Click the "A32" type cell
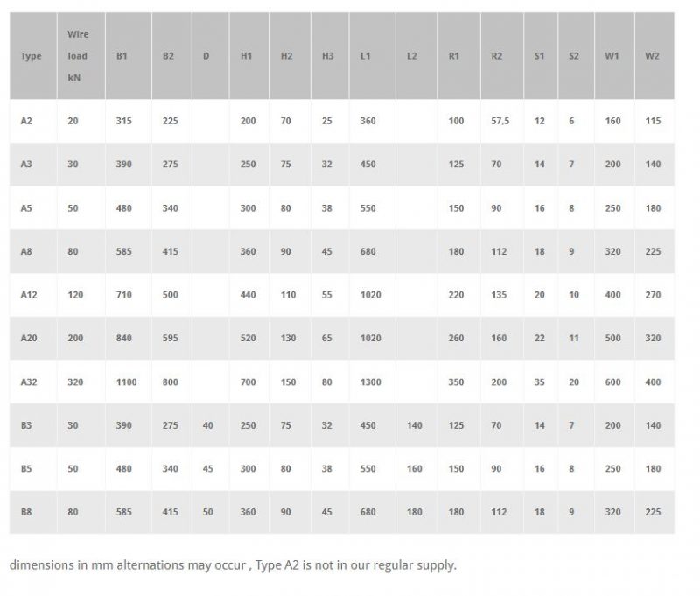This screenshot has height=596, width=700. pyautogui.click(x=30, y=382)
